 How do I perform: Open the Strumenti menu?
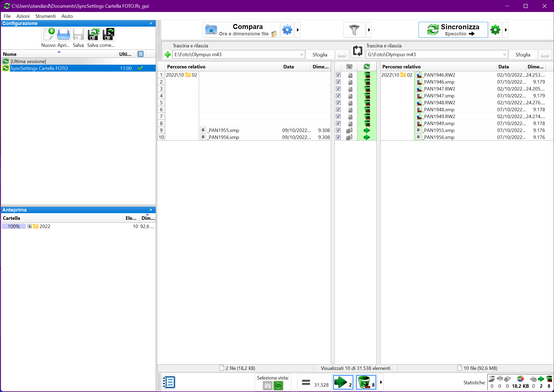(45, 16)
